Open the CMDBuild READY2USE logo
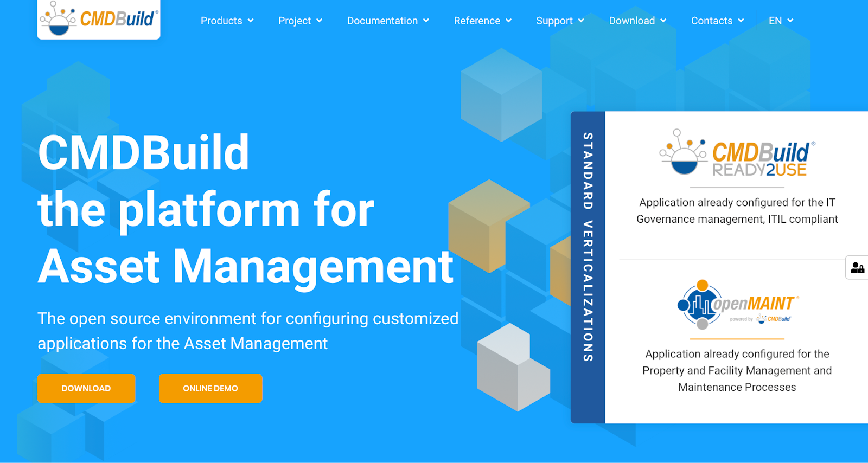 (737, 153)
